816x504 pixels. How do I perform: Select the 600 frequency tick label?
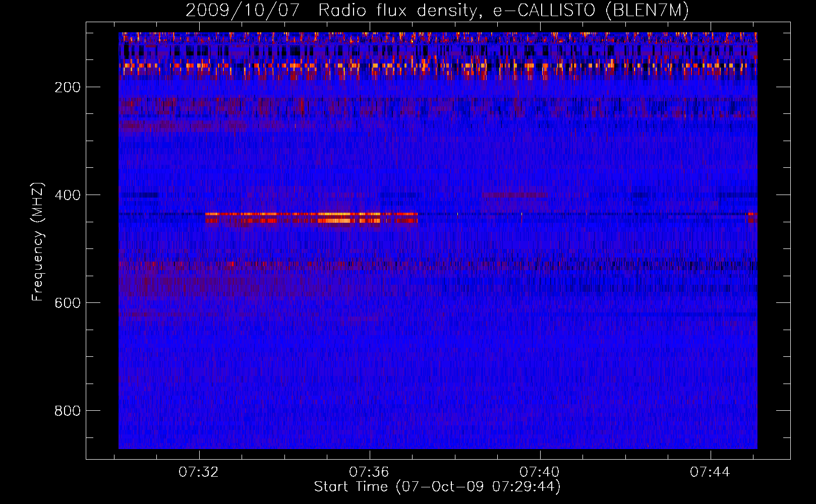(68, 303)
